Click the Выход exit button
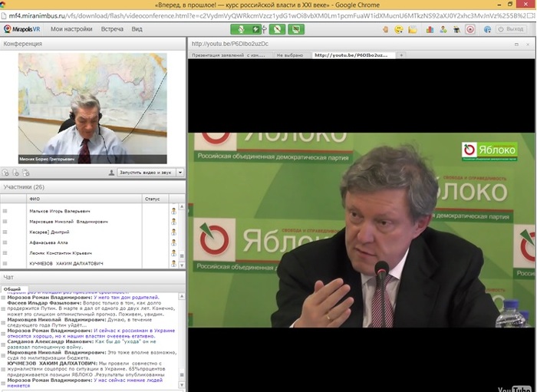 coord(511,29)
